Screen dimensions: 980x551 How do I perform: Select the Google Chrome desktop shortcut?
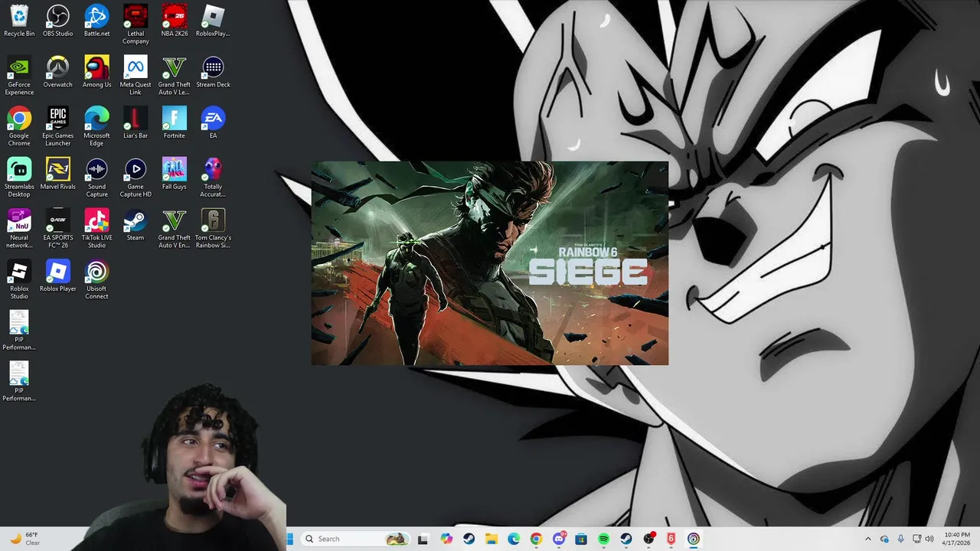(x=19, y=127)
